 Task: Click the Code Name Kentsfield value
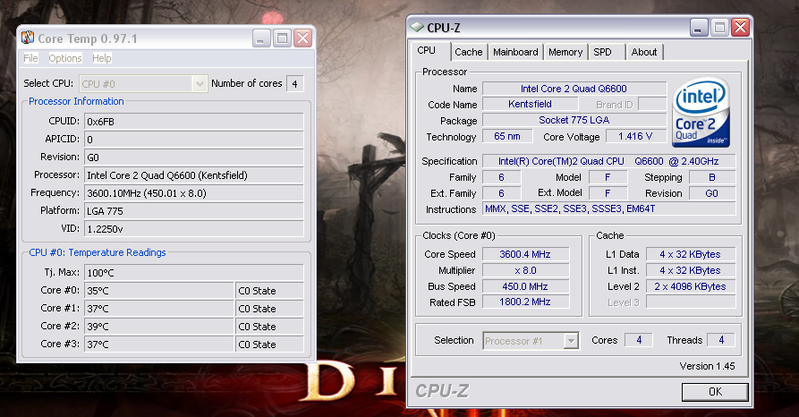pos(530,104)
